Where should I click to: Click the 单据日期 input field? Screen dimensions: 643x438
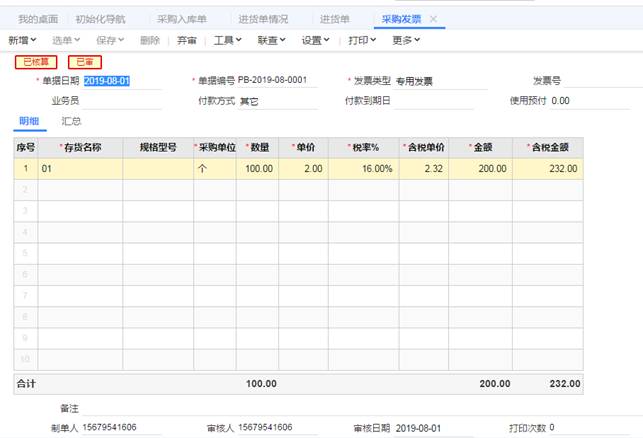click(x=120, y=81)
